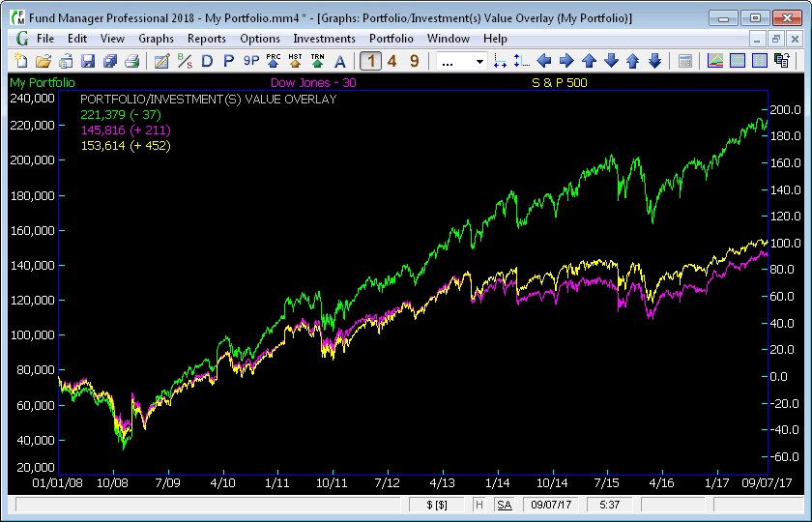Image resolution: width=812 pixels, height=522 pixels.
Task: Click the horizontal axis scale icon
Action: (500, 61)
